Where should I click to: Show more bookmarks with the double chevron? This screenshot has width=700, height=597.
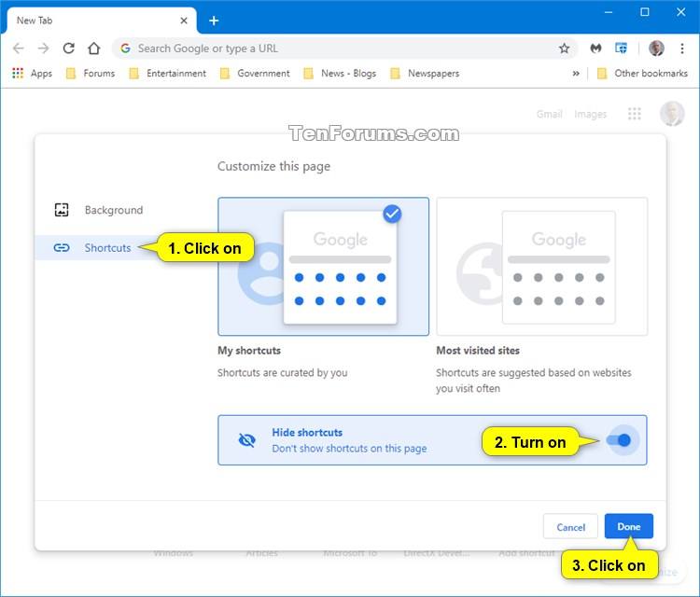tap(576, 73)
